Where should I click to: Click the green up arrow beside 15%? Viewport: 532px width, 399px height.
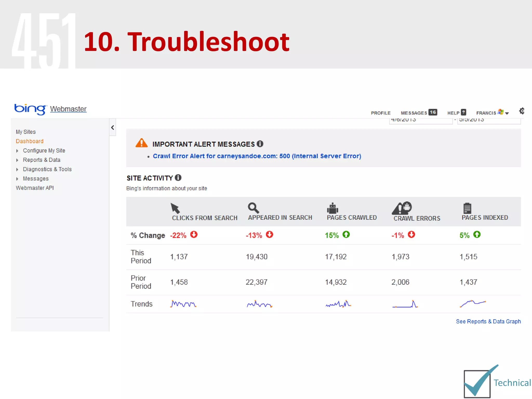[x=346, y=235]
